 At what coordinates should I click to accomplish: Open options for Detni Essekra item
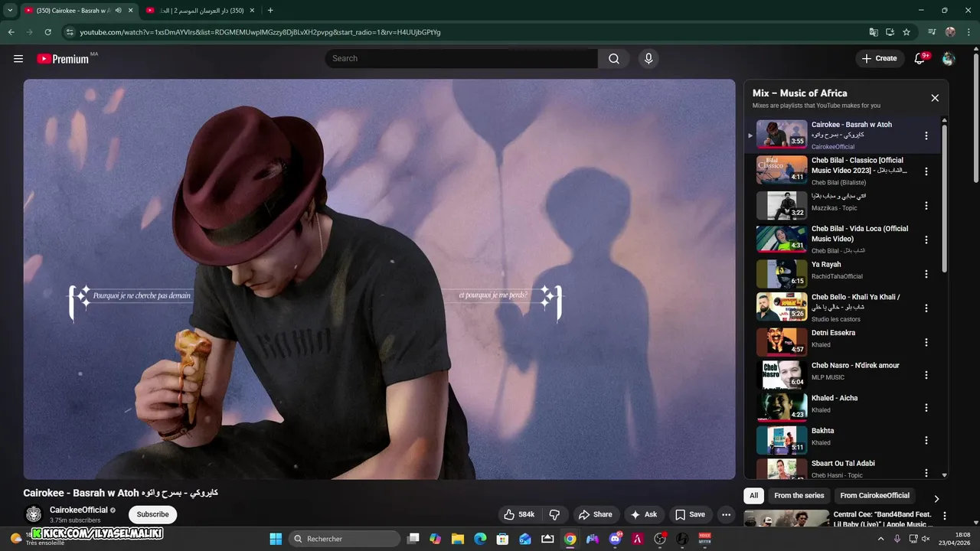tap(926, 342)
